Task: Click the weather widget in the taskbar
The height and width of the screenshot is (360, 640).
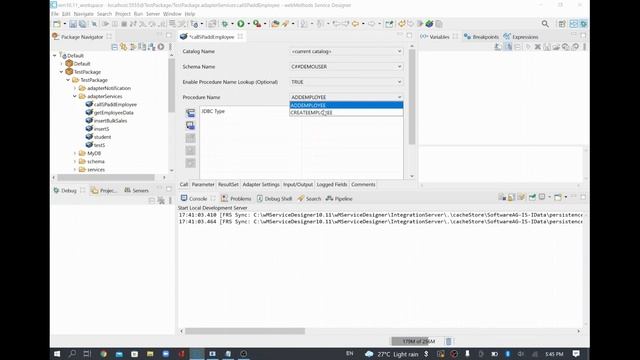Action: click(x=391, y=354)
